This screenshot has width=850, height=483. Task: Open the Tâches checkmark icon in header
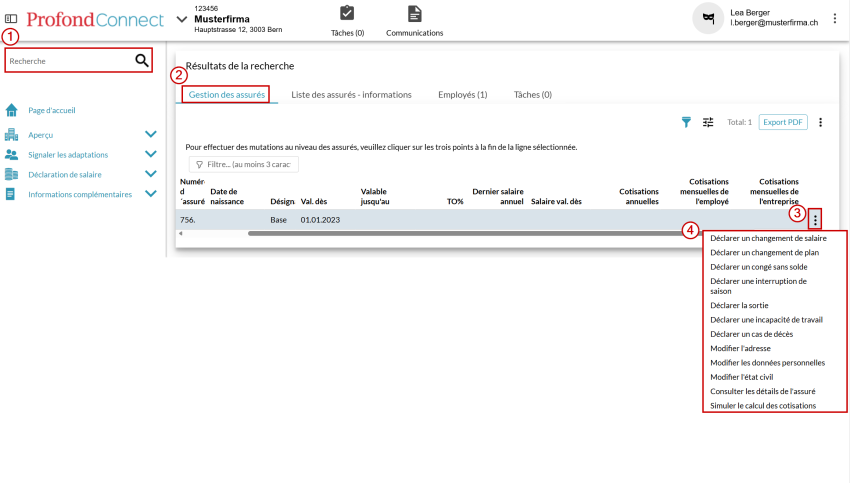click(x=347, y=14)
